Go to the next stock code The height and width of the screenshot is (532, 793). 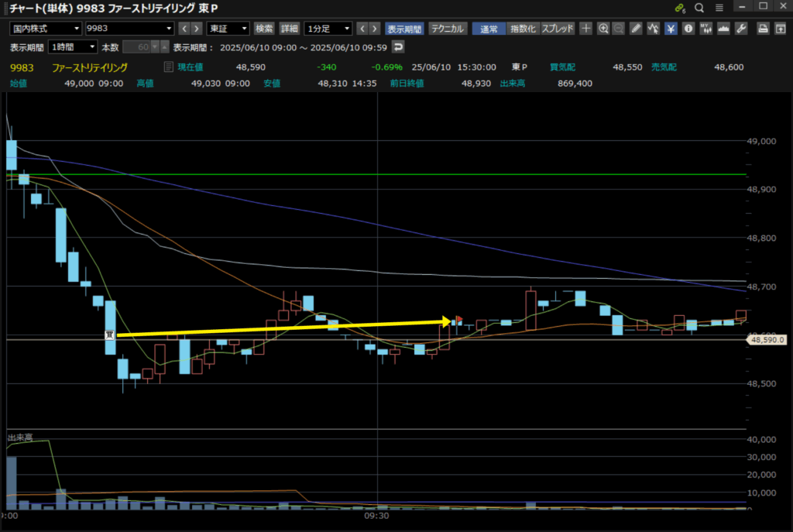(197, 29)
